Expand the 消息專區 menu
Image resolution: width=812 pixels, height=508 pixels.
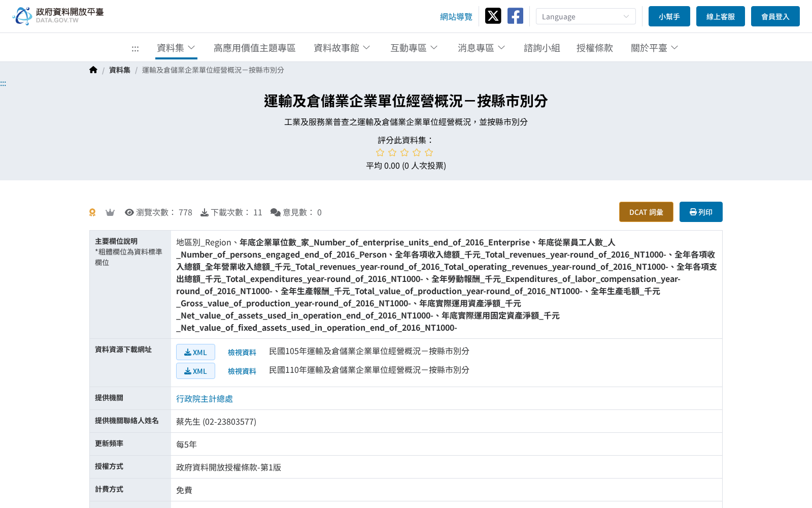(481, 48)
